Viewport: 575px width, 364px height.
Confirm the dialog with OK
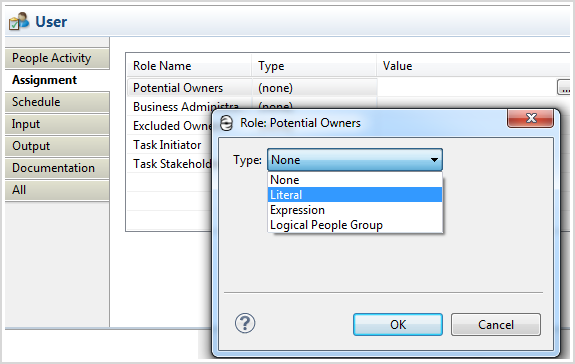(398, 324)
